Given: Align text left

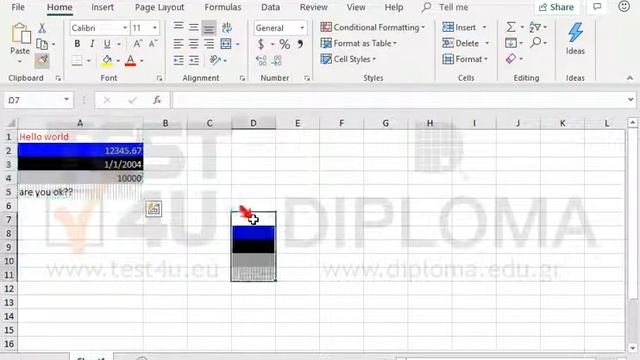Looking at the screenshot, I should tap(178, 44).
